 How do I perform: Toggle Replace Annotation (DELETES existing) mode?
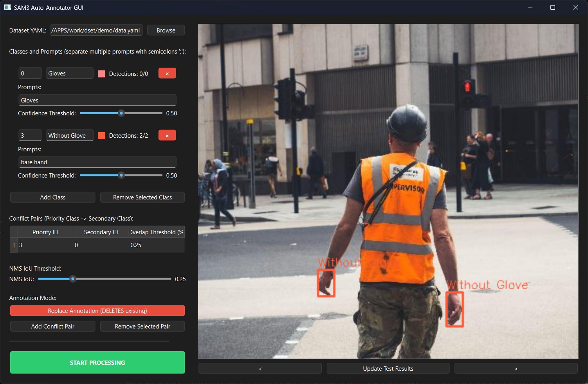tap(97, 311)
